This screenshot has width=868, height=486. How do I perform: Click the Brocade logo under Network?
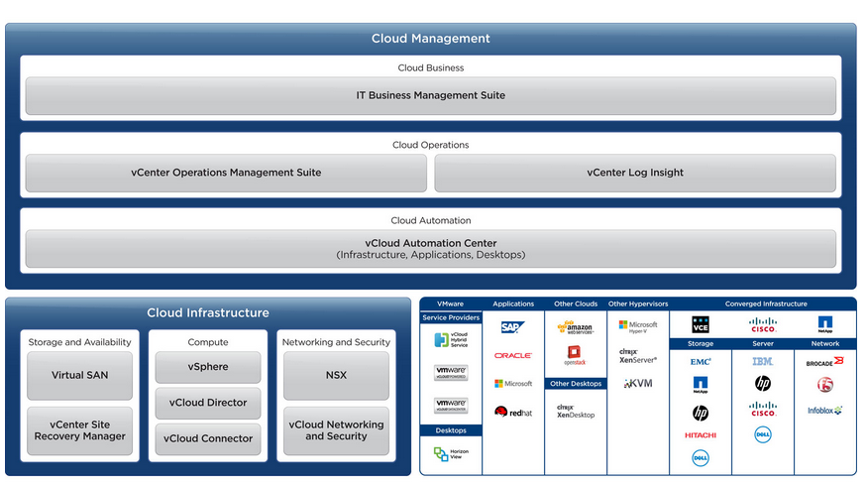point(824,362)
